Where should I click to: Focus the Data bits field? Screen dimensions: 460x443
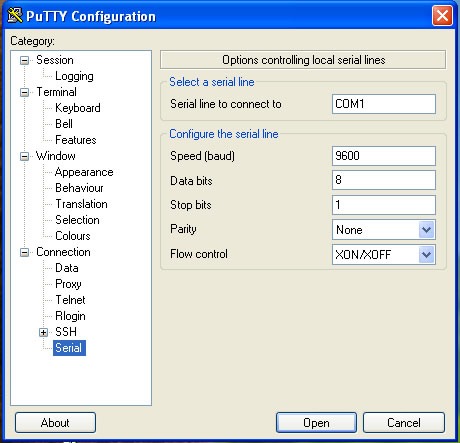(384, 180)
